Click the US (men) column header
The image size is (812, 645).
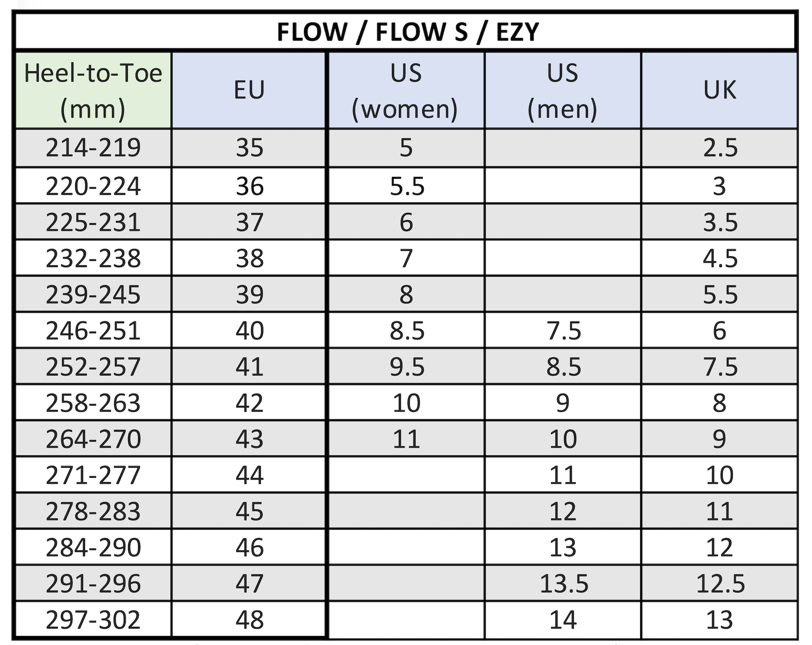(x=562, y=90)
